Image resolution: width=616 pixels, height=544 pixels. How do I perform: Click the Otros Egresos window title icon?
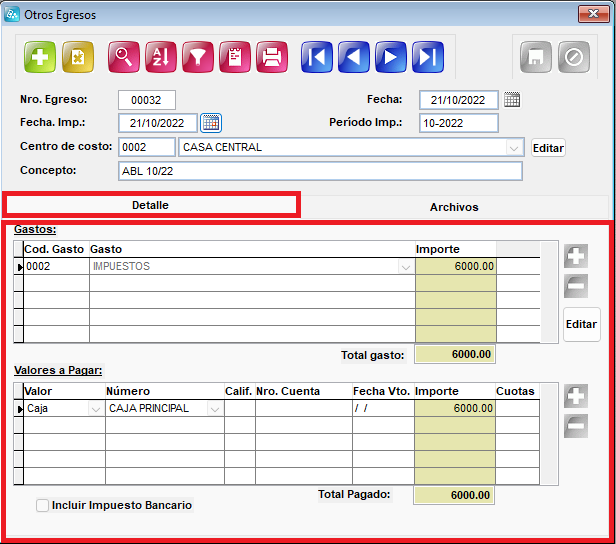click(12, 15)
